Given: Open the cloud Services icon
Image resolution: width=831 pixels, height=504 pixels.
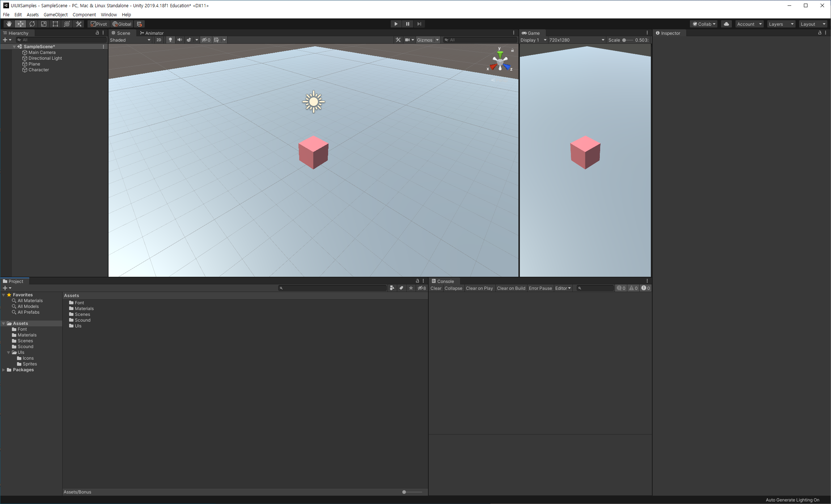Looking at the screenshot, I should point(726,24).
